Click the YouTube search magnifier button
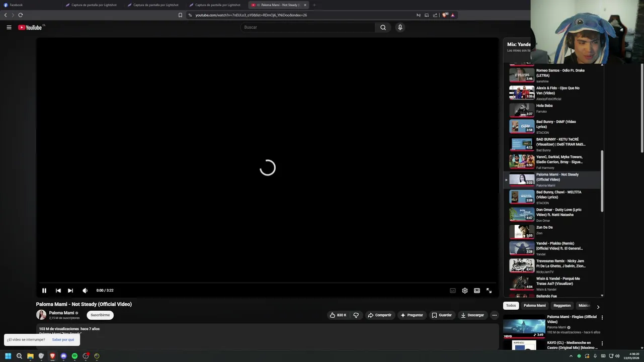 tap(383, 27)
